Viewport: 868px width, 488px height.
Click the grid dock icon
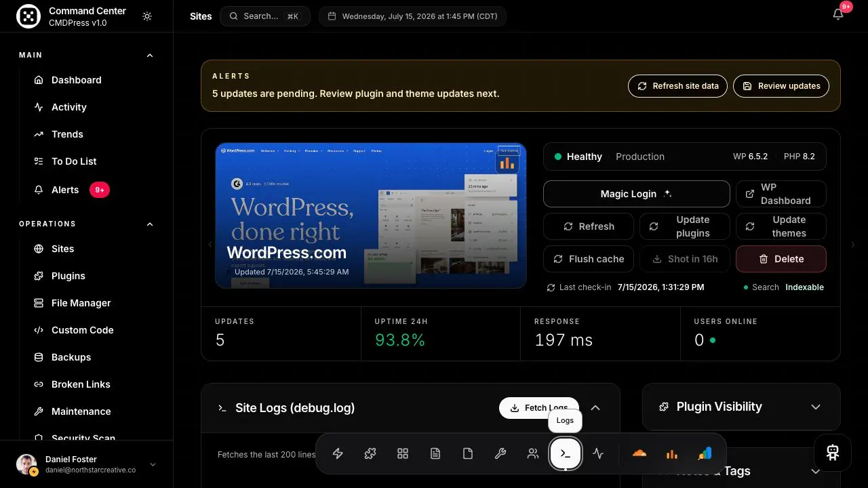[403, 454]
